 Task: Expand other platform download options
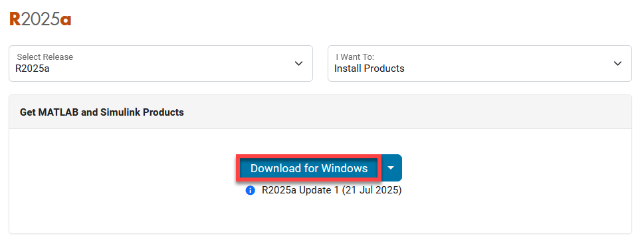[x=392, y=168]
